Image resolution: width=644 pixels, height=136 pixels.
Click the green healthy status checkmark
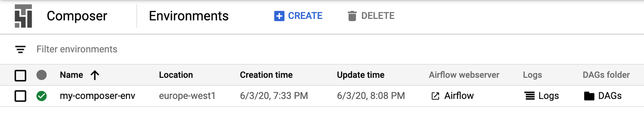pos(42,96)
